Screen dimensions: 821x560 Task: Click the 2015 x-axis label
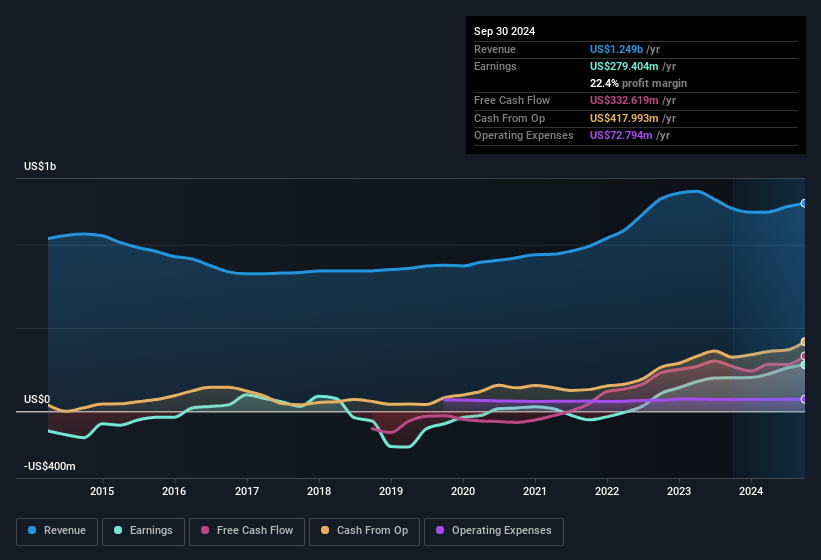102,491
